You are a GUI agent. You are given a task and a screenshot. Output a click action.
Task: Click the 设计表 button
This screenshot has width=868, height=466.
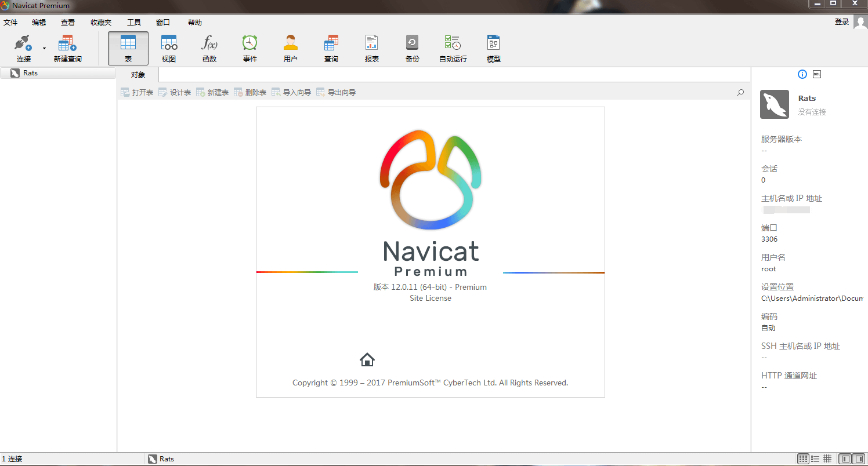[175, 92]
